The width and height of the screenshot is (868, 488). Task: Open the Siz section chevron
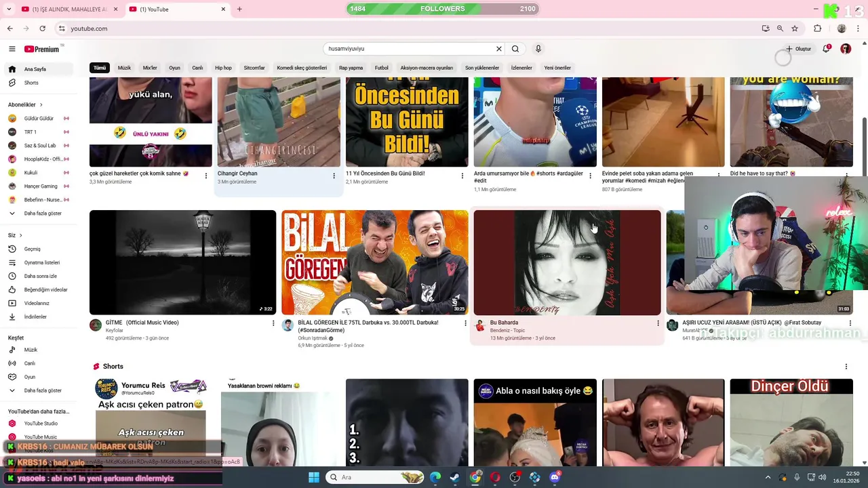click(21, 235)
